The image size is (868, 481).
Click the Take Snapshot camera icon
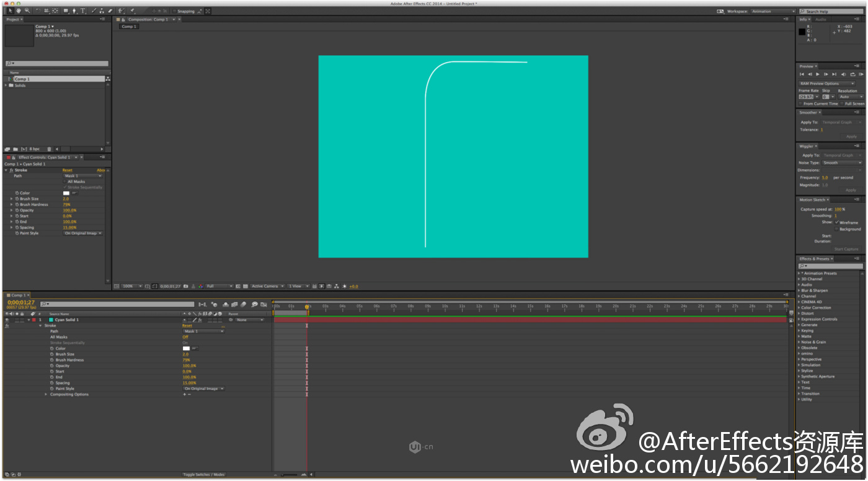[x=185, y=286]
